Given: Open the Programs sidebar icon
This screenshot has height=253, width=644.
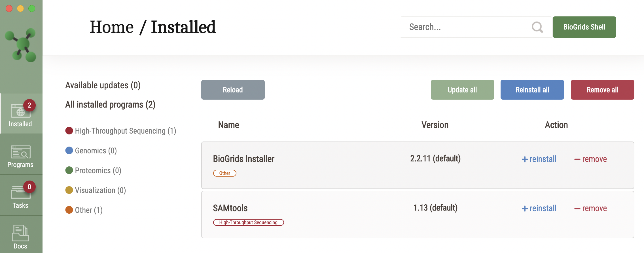Looking at the screenshot, I should point(20,155).
